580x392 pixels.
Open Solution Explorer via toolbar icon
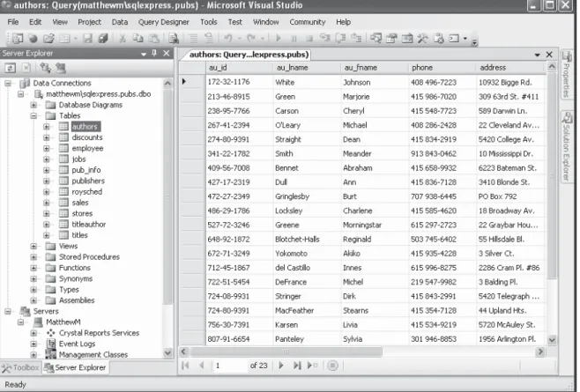[376, 38]
